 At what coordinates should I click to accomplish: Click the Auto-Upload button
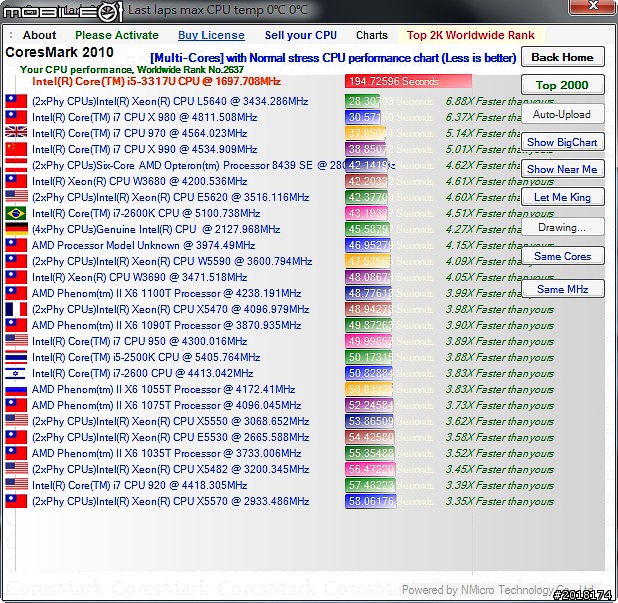[562, 114]
